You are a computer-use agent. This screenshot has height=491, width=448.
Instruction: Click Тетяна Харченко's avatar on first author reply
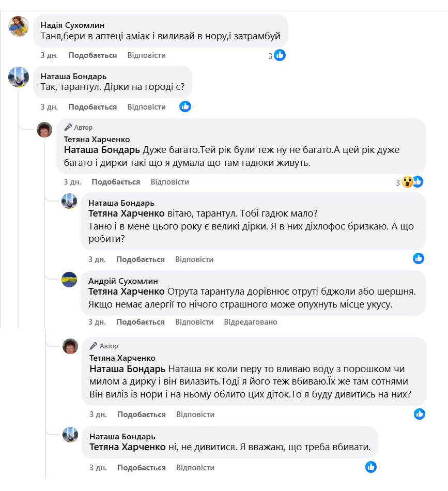coord(44,130)
